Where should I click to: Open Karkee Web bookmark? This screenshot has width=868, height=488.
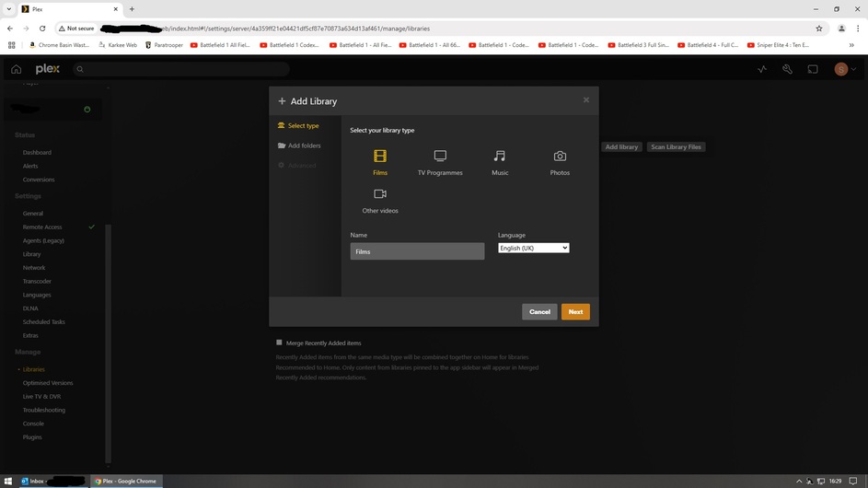pos(117,45)
